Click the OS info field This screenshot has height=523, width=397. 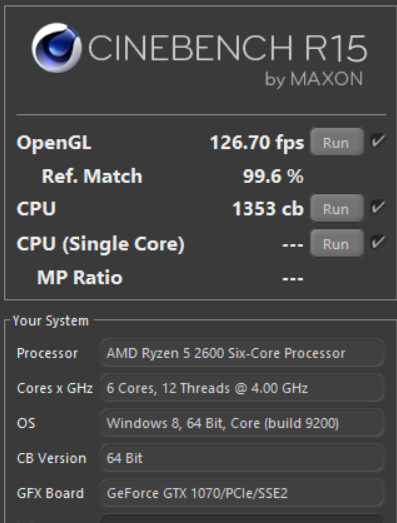pyautogui.click(x=242, y=423)
